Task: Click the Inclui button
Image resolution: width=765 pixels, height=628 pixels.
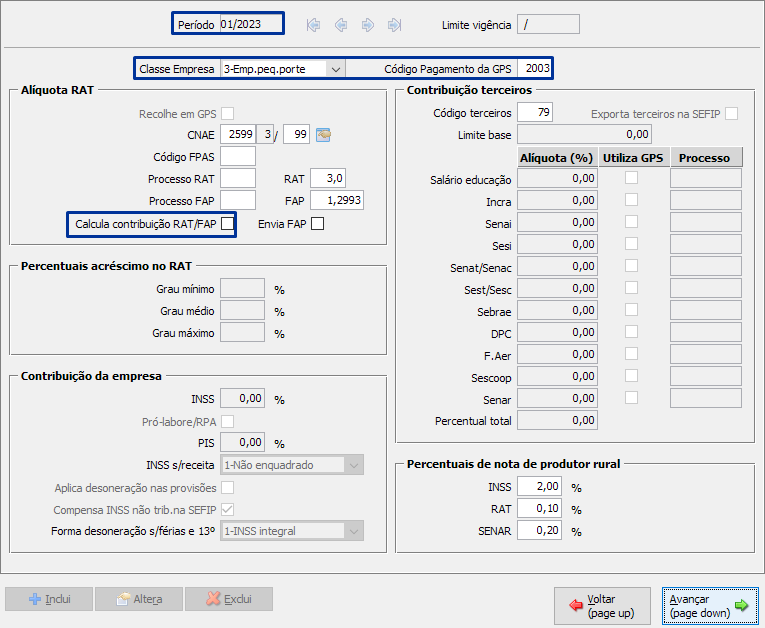Action: tap(50, 599)
